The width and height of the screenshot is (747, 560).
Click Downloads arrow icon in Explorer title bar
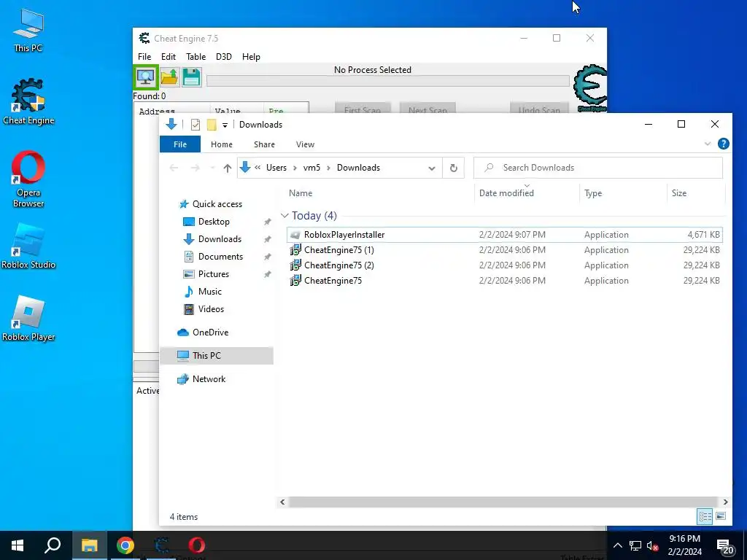click(x=171, y=124)
